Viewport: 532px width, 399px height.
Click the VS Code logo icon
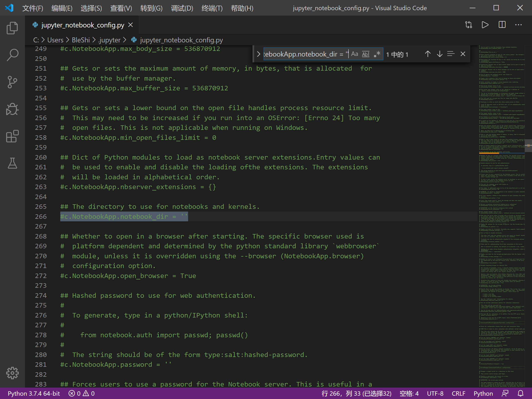9,8
